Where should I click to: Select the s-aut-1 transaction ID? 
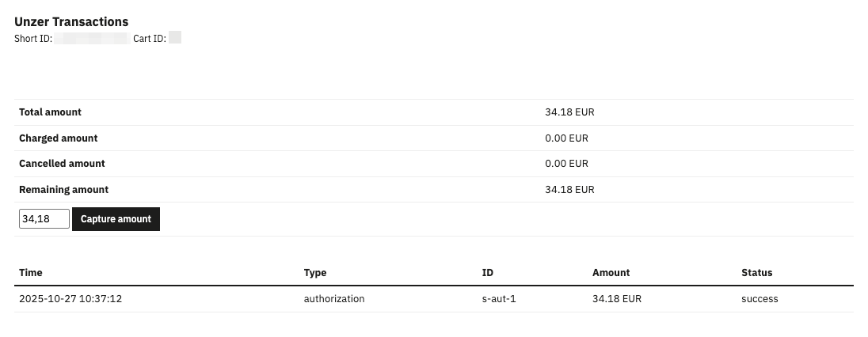tap(499, 299)
